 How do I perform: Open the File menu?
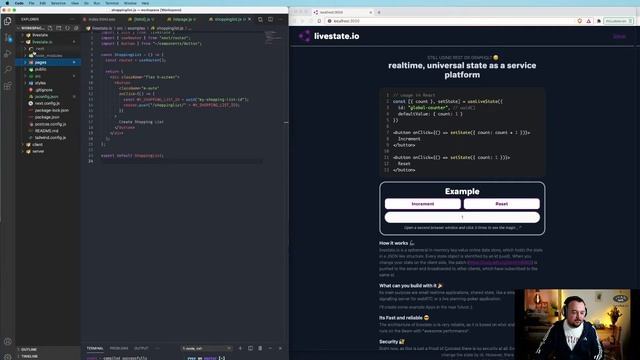click(31, 3)
